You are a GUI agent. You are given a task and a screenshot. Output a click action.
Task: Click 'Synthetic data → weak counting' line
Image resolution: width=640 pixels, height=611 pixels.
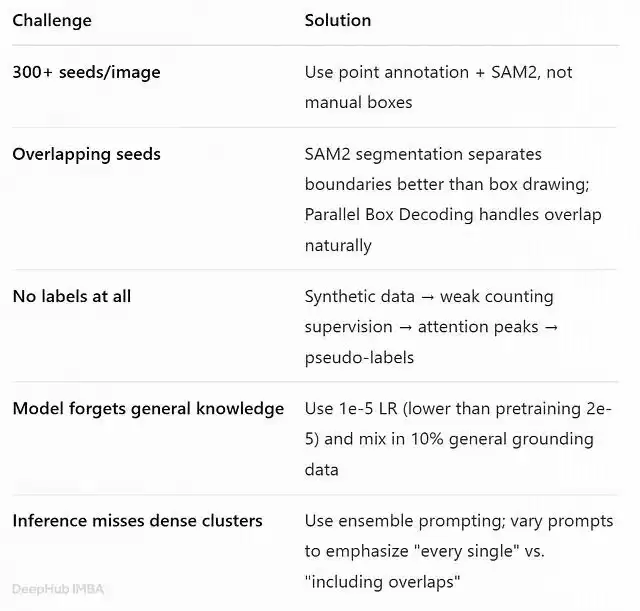coord(429,297)
